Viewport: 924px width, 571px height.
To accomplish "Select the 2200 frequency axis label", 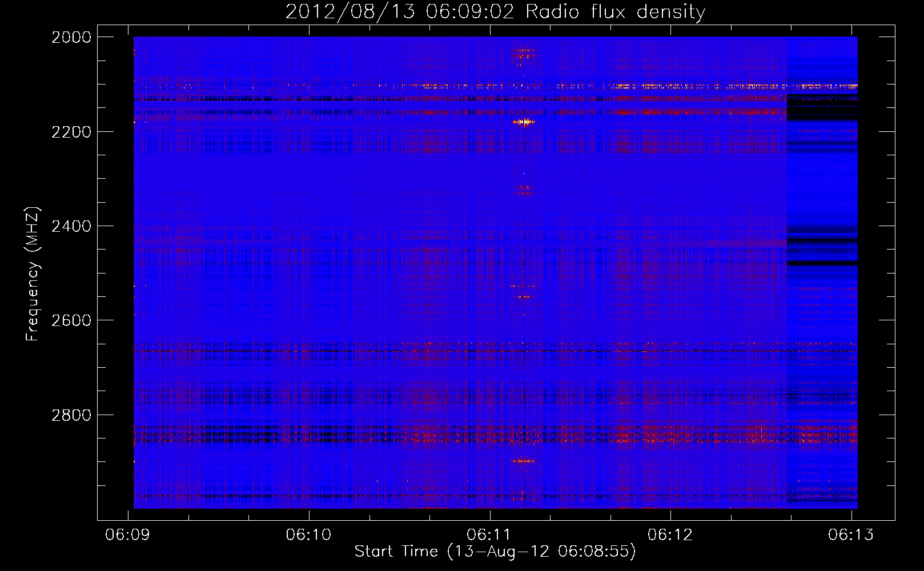I will (71, 132).
